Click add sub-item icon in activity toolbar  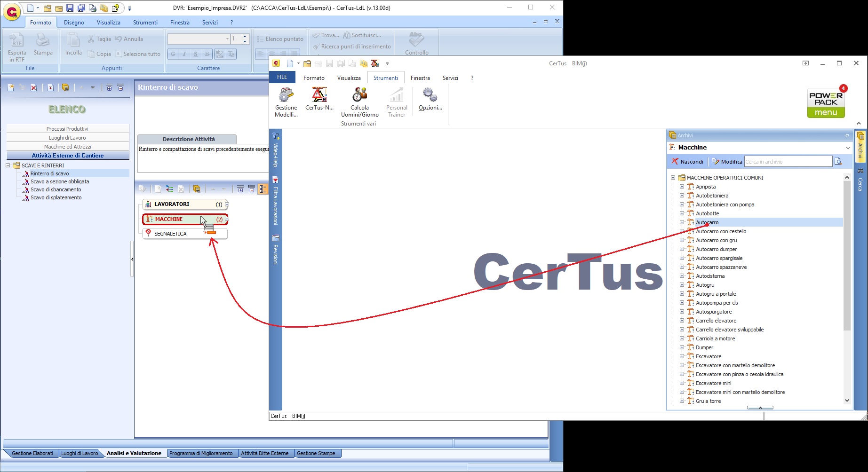169,189
